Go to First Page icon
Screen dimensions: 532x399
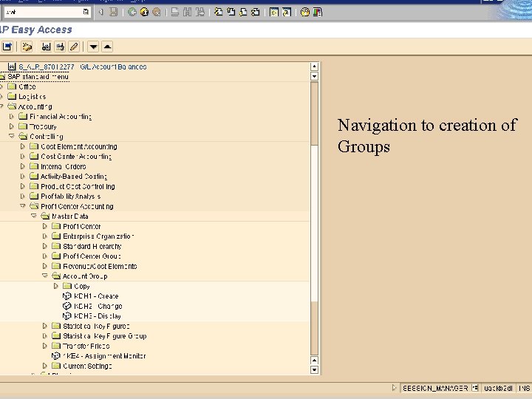(x=219, y=13)
